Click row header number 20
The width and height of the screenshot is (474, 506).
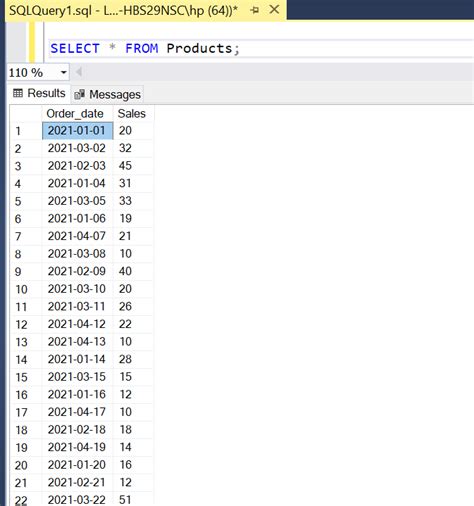point(26,465)
